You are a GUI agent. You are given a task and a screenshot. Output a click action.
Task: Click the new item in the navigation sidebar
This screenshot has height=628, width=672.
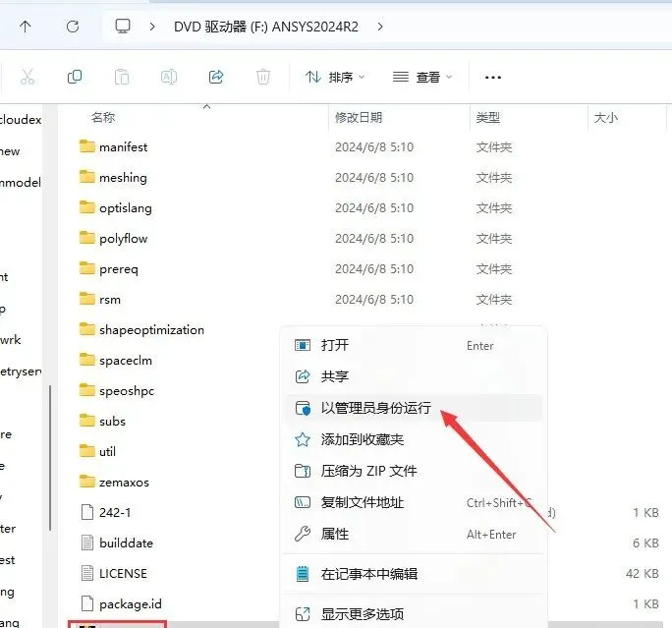10,151
